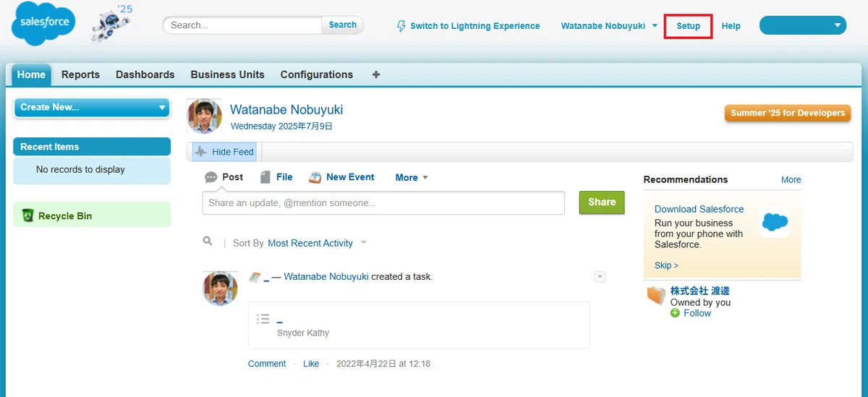868x397 pixels.
Task: Open the blue app menu dropdown at top right
Action: pyautogui.click(x=803, y=25)
